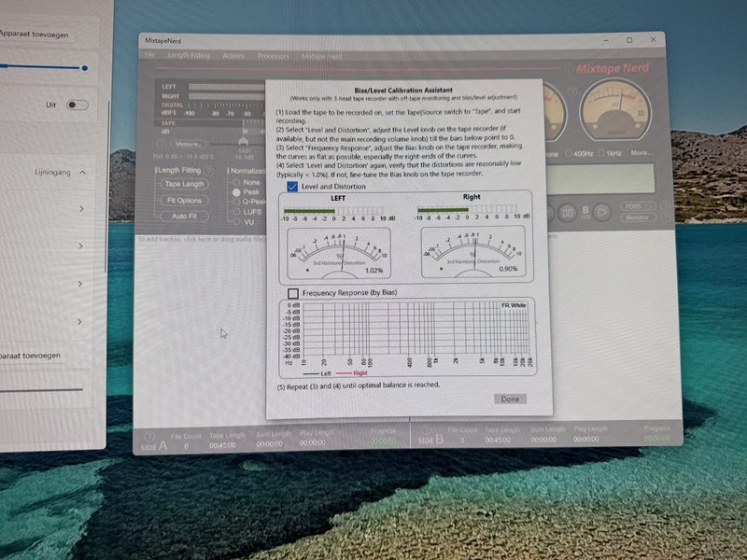Click the help icon beside Length Fitting
The image size is (747, 560).
(x=208, y=171)
